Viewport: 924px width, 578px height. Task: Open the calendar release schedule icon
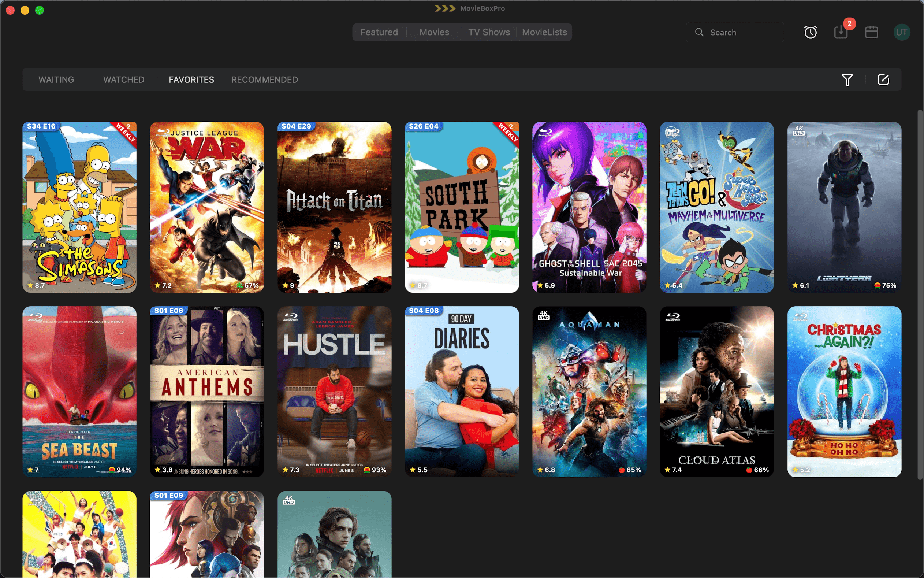[871, 32]
